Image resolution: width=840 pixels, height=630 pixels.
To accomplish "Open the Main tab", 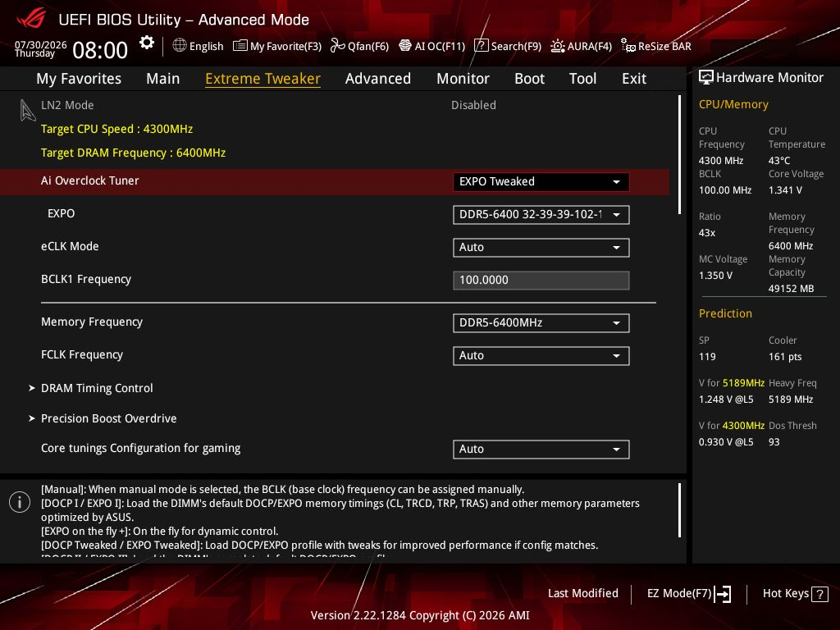I will [x=163, y=79].
